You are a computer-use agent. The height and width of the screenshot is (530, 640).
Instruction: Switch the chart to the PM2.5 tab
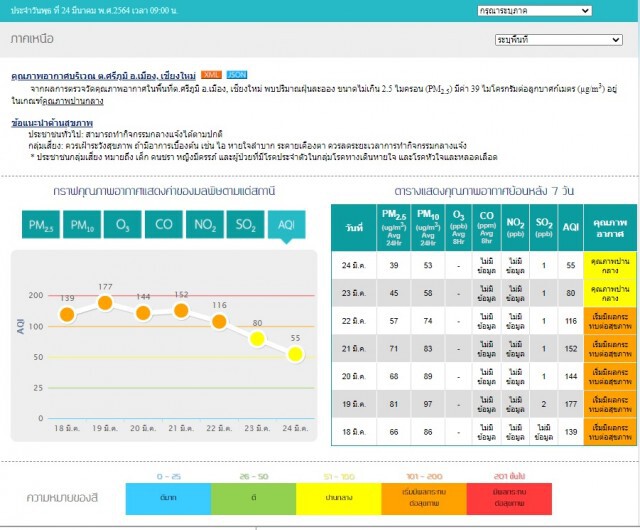click(x=41, y=224)
